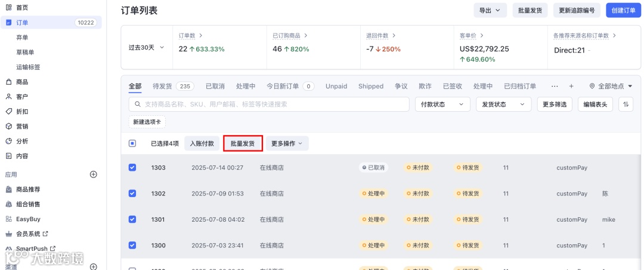
Task: Uncheck order 1302 checkbox
Action: tap(132, 194)
